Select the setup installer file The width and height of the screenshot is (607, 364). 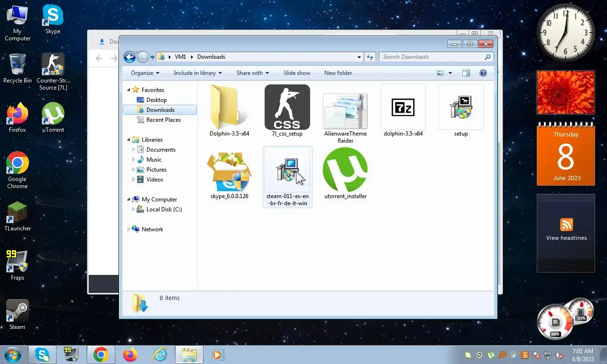point(461,111)
